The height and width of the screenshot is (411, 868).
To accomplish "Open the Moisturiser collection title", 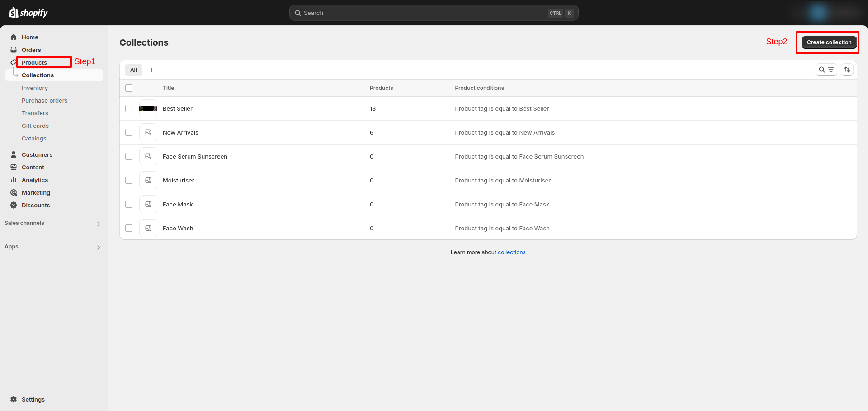I will [x=178, y=180].
